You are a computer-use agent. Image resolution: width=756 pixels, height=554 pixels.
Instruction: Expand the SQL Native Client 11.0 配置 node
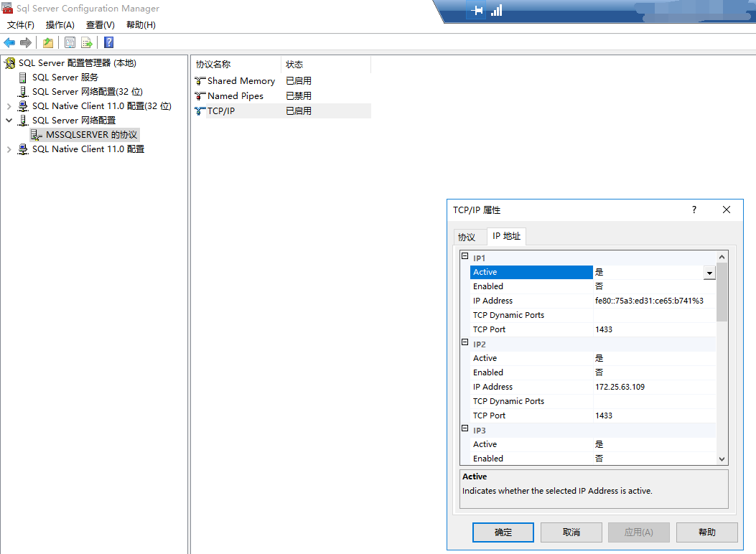[x=9, y=149]
